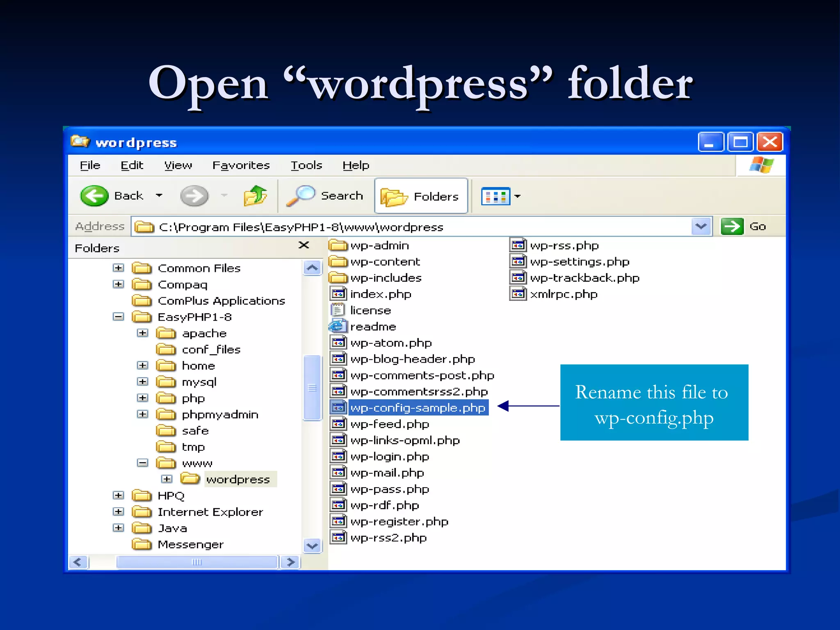Image resolution: width=840 pixels, height=630 pixels.
Task: Select the wp-rss.php file icon
Action: (518, 245)
